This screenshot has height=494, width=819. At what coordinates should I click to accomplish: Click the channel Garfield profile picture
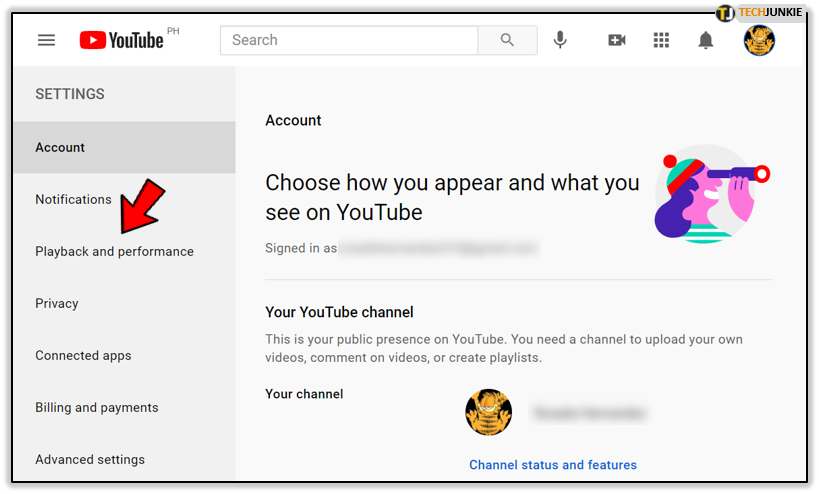488,412
